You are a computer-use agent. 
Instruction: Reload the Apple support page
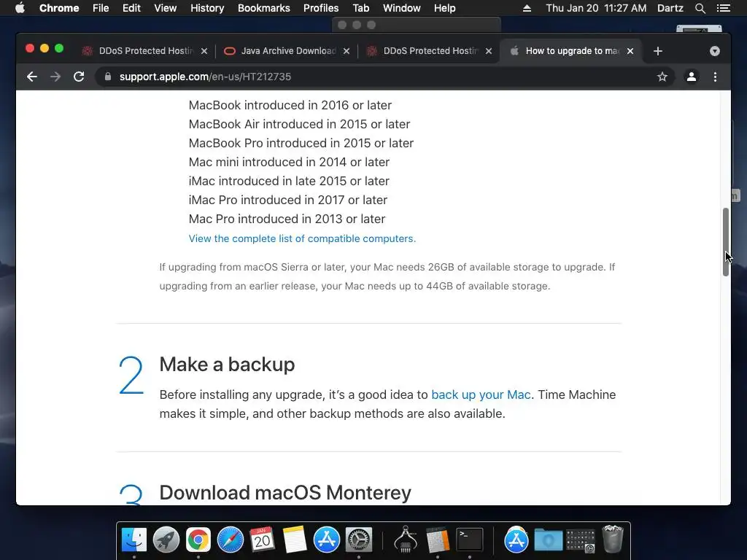(79, 77)
